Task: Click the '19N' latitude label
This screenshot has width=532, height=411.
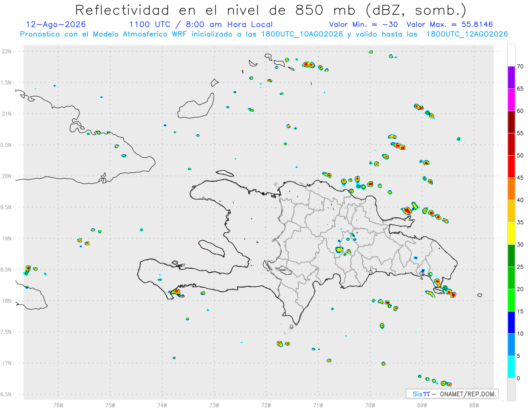Action: point(8,239)
